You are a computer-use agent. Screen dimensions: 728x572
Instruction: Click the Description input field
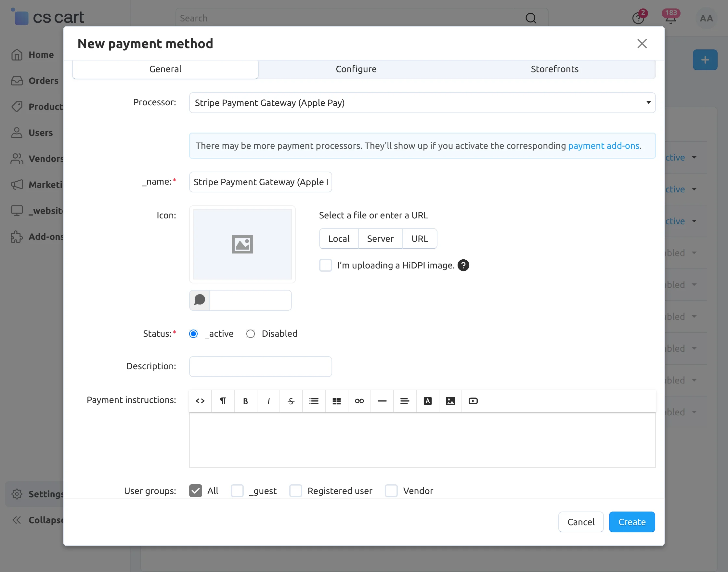click(261, 366)
